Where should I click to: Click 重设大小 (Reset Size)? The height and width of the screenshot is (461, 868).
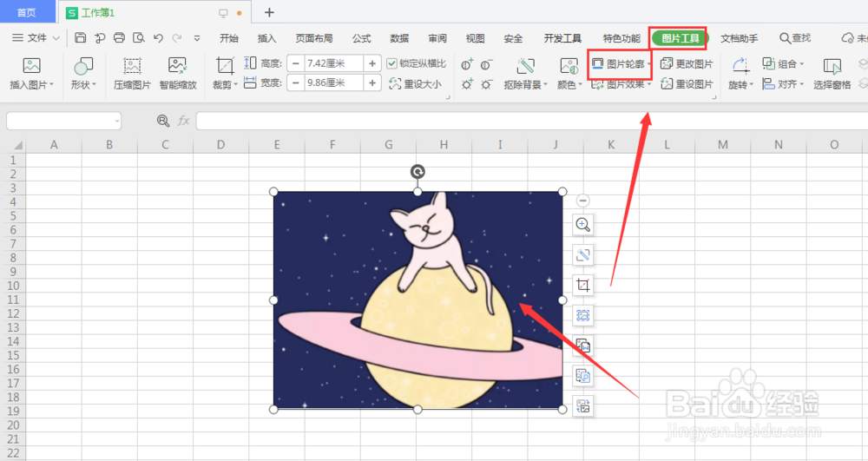[415, 83]
